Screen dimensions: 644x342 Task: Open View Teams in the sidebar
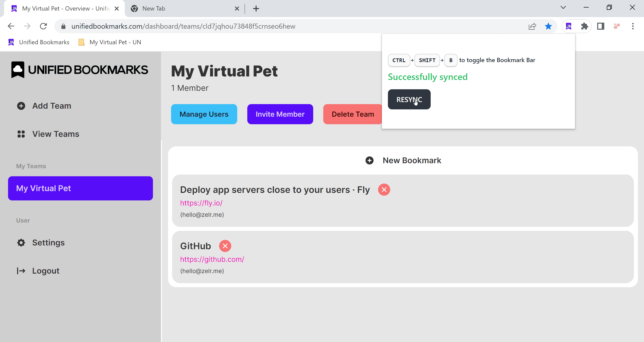click(x=55, y=134)
